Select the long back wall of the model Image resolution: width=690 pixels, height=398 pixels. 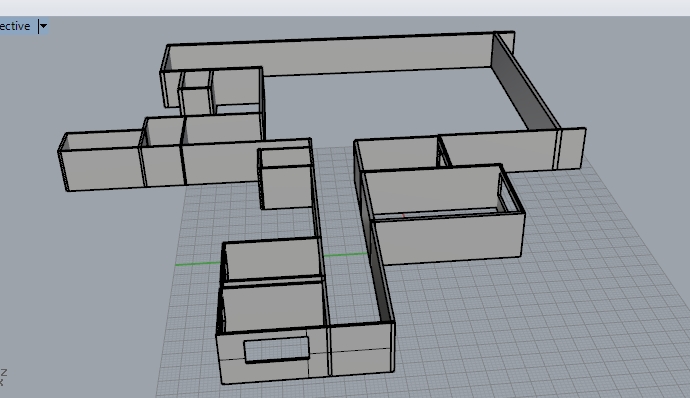(x=330, y=56)
